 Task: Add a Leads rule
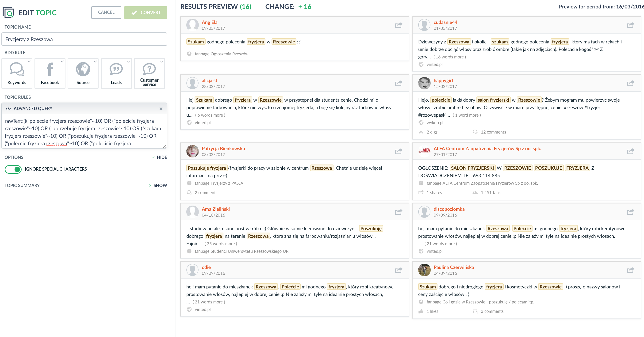[116, 69]
